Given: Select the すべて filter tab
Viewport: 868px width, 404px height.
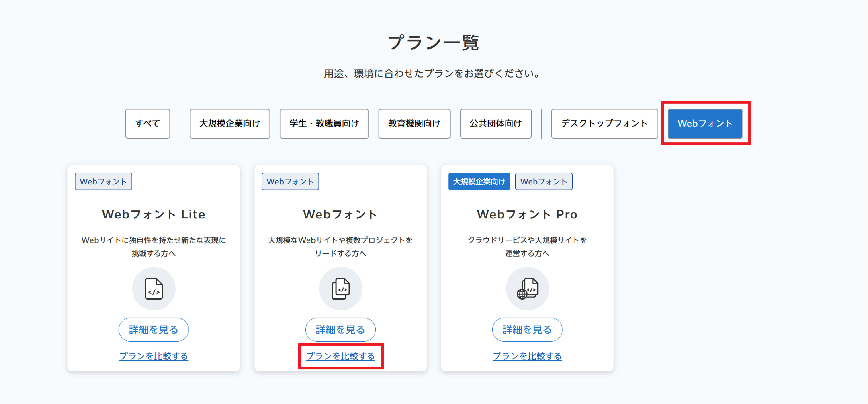Looking at the screenshot, I should [148, 124].
